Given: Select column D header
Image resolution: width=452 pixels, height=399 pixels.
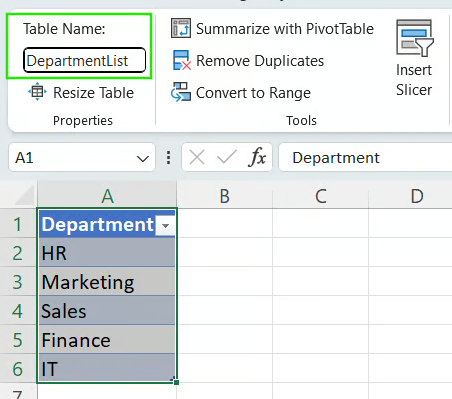Looking at the screenshot, I should tap(411, 196).
